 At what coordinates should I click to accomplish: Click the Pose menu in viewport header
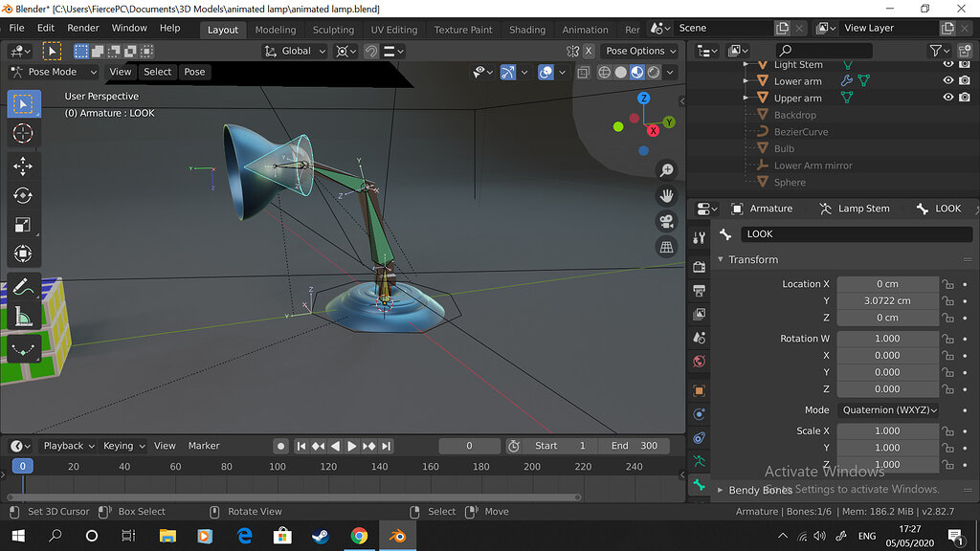tap(194, 72)
